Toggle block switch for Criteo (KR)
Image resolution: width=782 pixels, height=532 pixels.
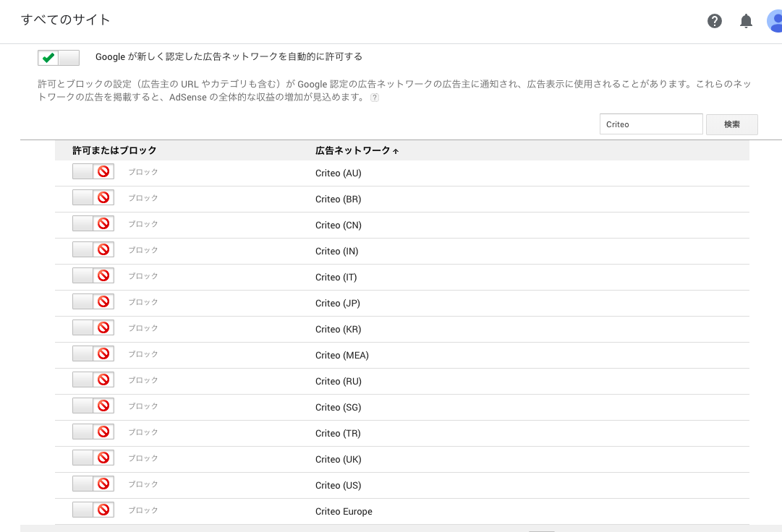[93, 327]
